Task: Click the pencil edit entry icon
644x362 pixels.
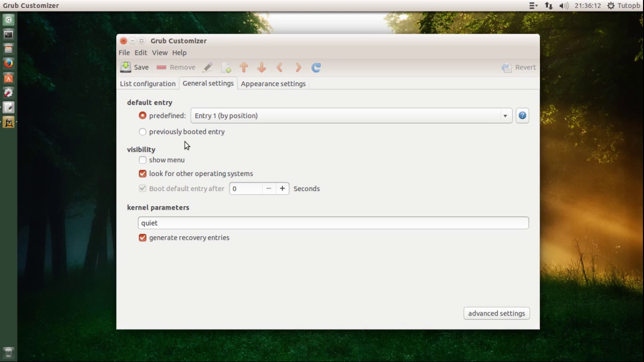Action: [208, 67]
